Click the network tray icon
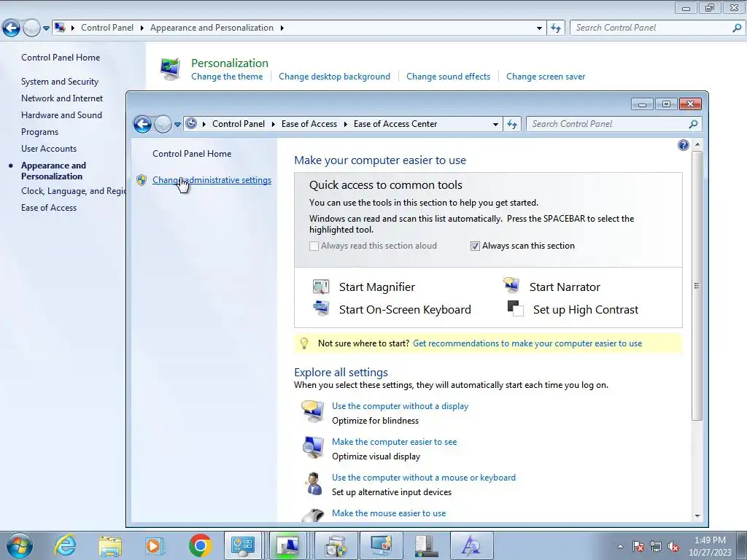This screenshot has width=747, height=560. pyautogui.click(x=656, y=546)
